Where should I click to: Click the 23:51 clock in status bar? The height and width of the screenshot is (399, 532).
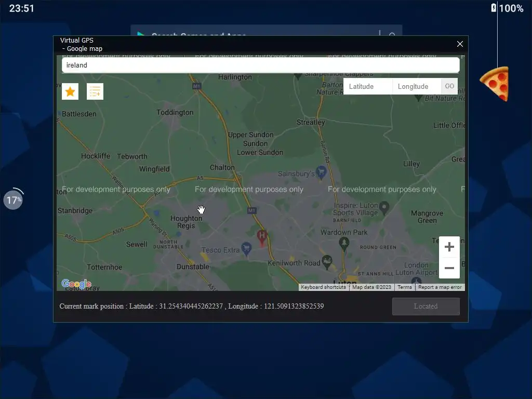click(x=21, y=8)
